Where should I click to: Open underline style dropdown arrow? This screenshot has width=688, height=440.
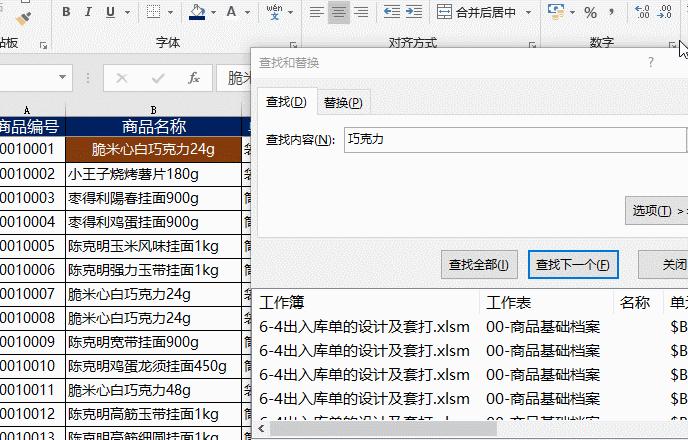coord(127,12)
